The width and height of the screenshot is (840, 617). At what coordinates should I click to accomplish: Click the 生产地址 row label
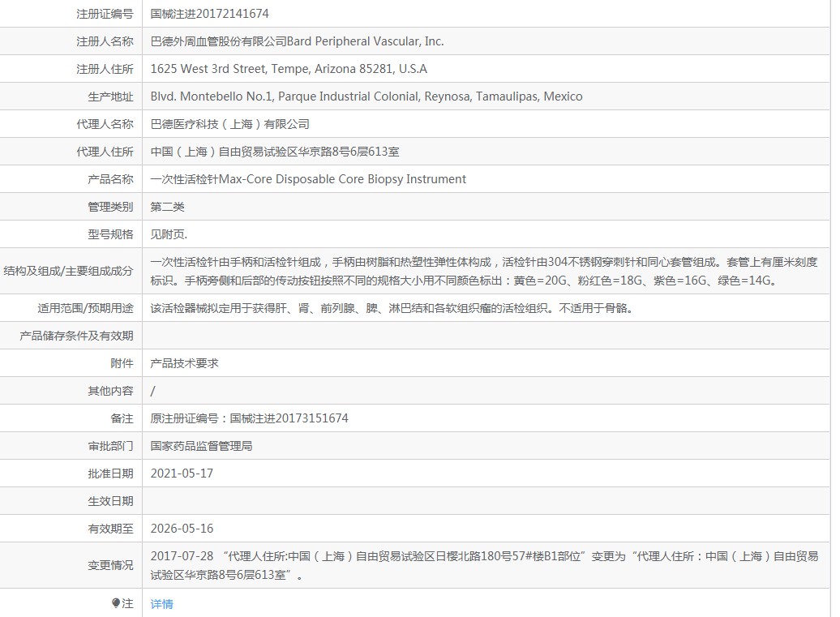click(110, 97)
